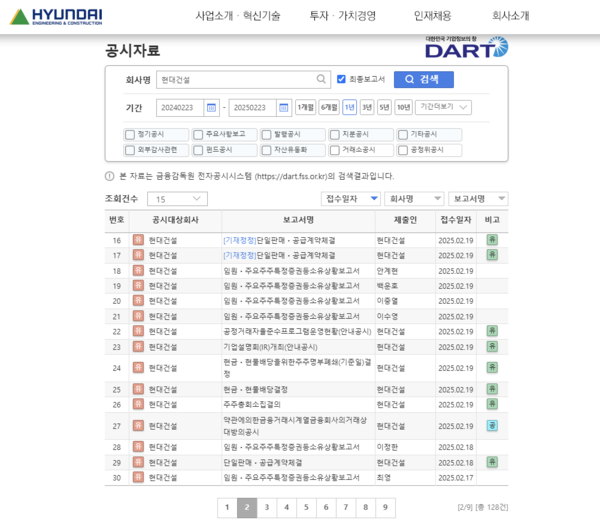This screenshot has width=600, height=523.
Task: Click the green 유 remark badge in row 23
Action: [492, 346]
